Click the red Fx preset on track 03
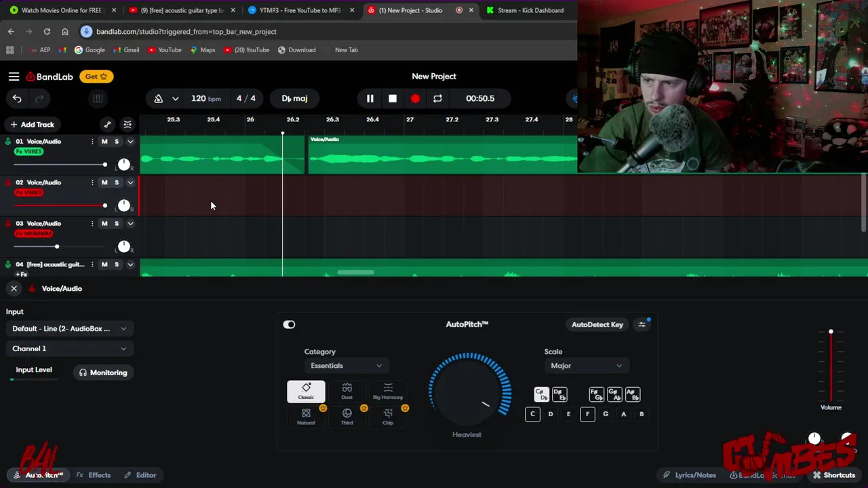This screenshot has height=488, width=868. tap(34, 234)
